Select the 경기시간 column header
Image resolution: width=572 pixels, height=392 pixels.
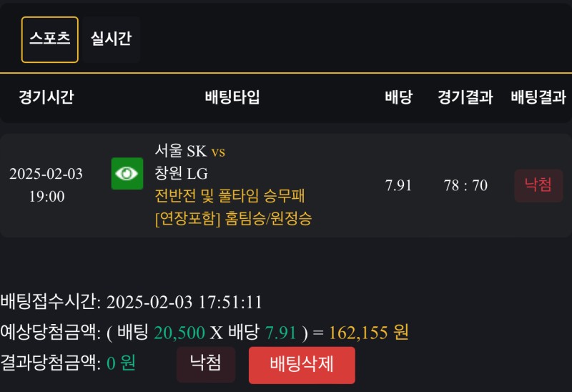(46, 98)
